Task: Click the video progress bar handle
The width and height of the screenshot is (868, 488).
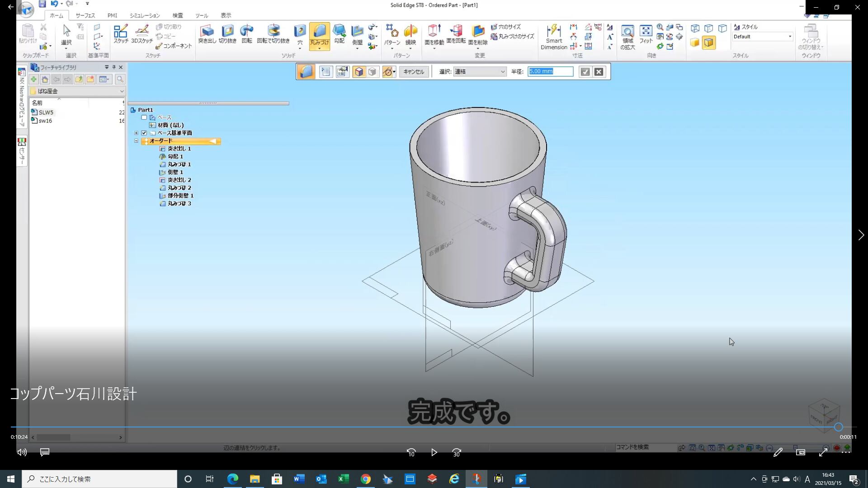Action: (x=839, y=427)
